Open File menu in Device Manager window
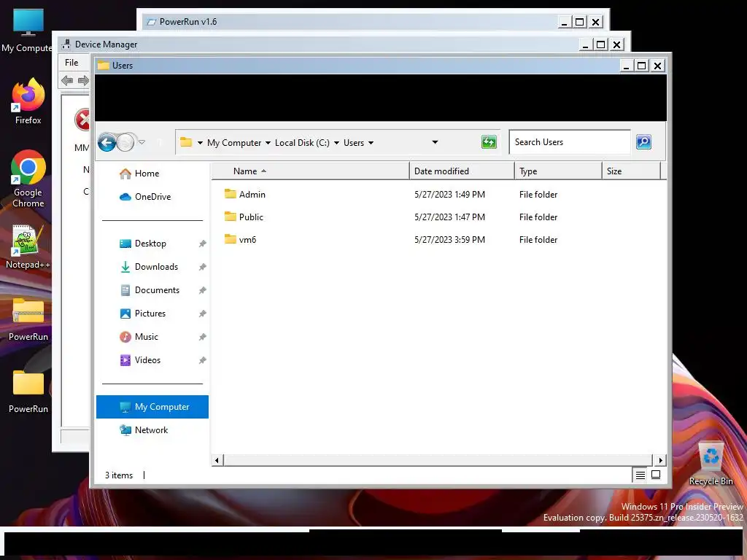The width and height of the screenshot is (747, 560). tap(71, 63)
